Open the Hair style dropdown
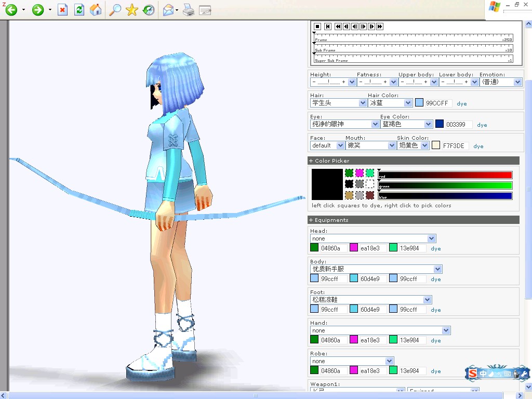This screenshot has width=532, height=399. (339, 103)
